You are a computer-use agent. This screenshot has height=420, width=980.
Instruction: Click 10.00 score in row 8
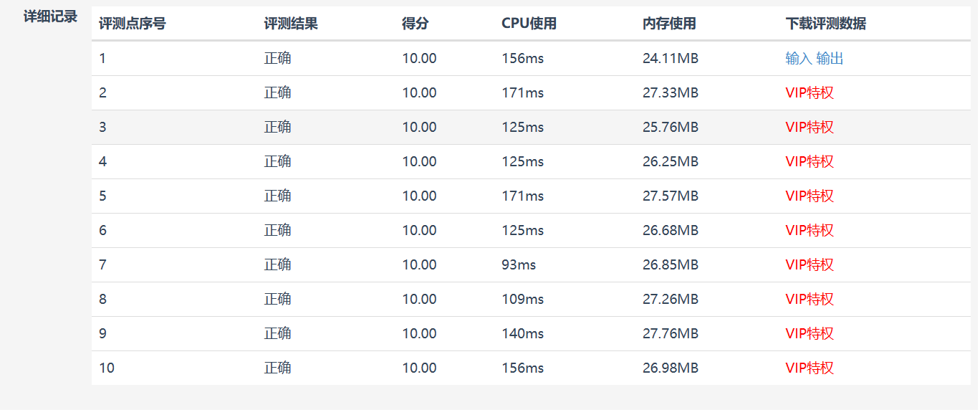coord(419,300)
